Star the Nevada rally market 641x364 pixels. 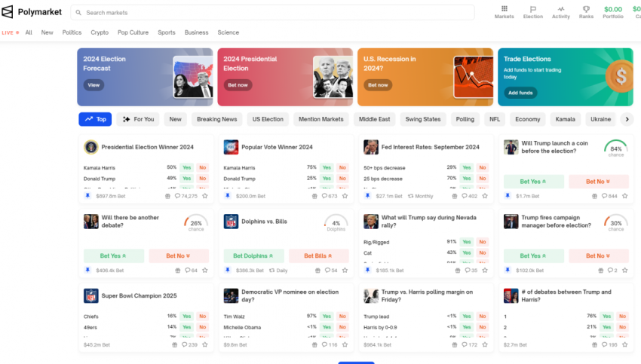click(485, 271)
